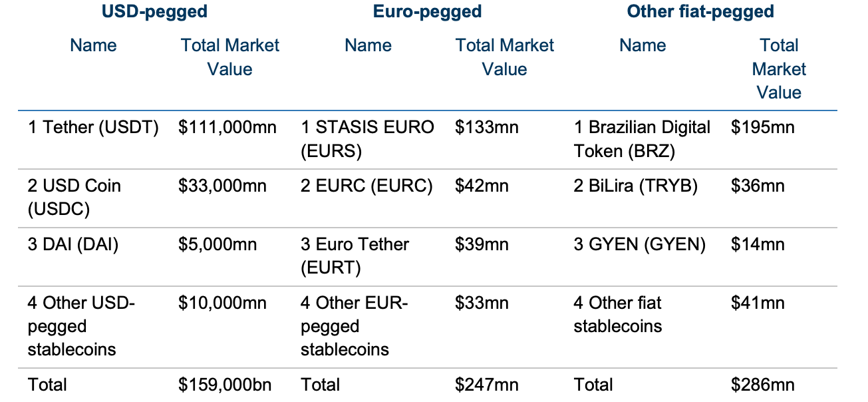868x402 pixels.
Task: Select the Brazilian Digital Token (BRZ) cell
Action: (642, 138)
